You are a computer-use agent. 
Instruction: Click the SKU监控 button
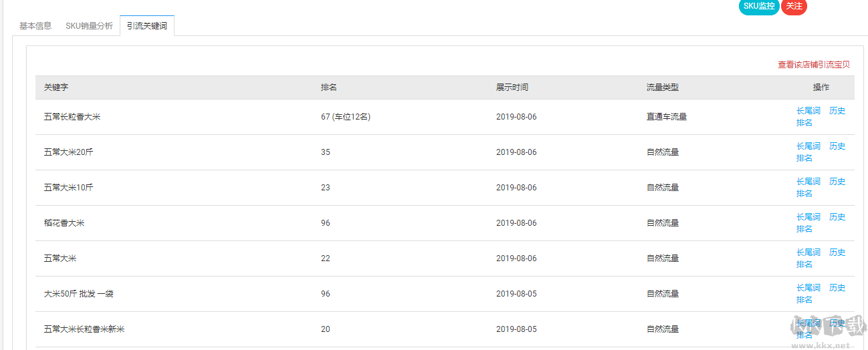coord(759,6)
